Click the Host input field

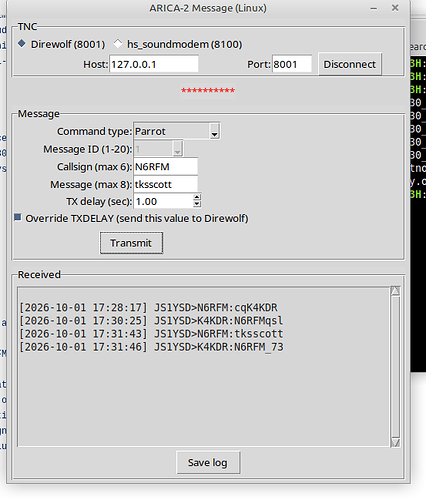click(154, 64)
